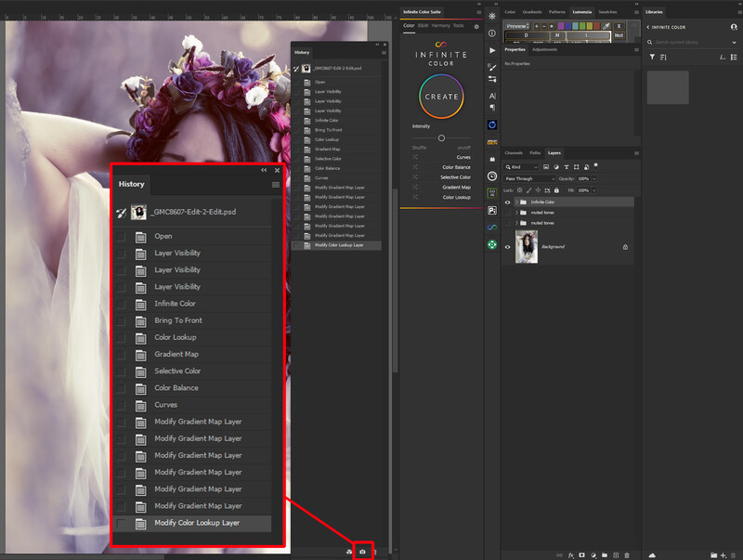Filter layers by shape layers icon

(x=576, y=167)
